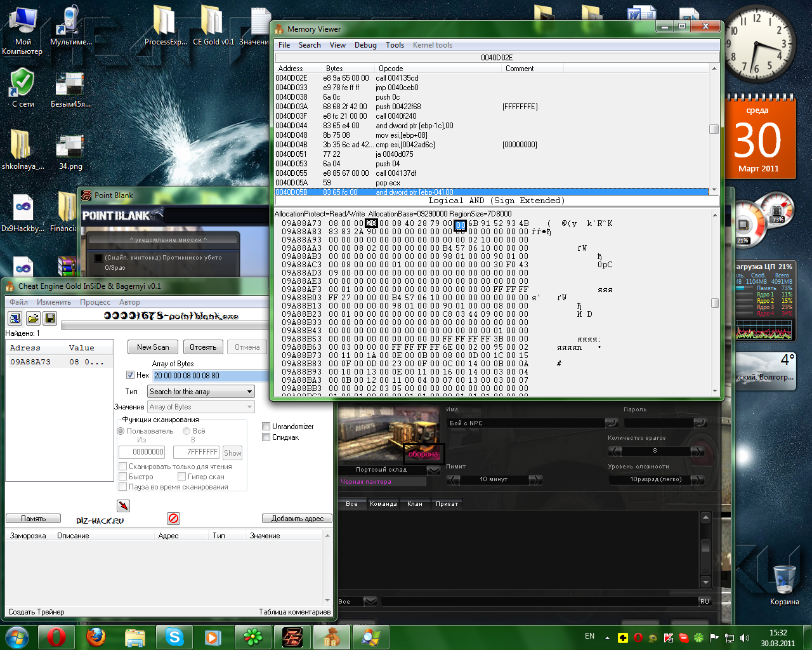Image resolution: width=812 pixels, height=650 pixels.
Task: Click the Память button
Action: pyautogui.click(x=33, y=519)
